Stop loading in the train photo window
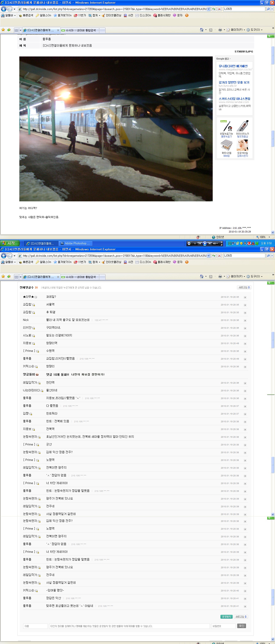Viewport: 275px width, 644px height. 219,9
